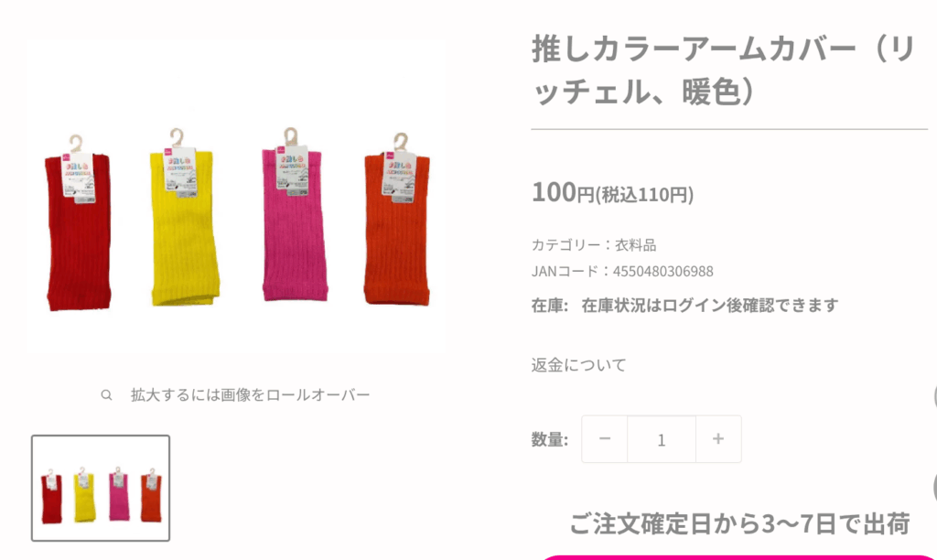Viewport: 937px width, 560px height.
Task: Click the pink arm cover in the main image
Action: [x=294, y=215]
